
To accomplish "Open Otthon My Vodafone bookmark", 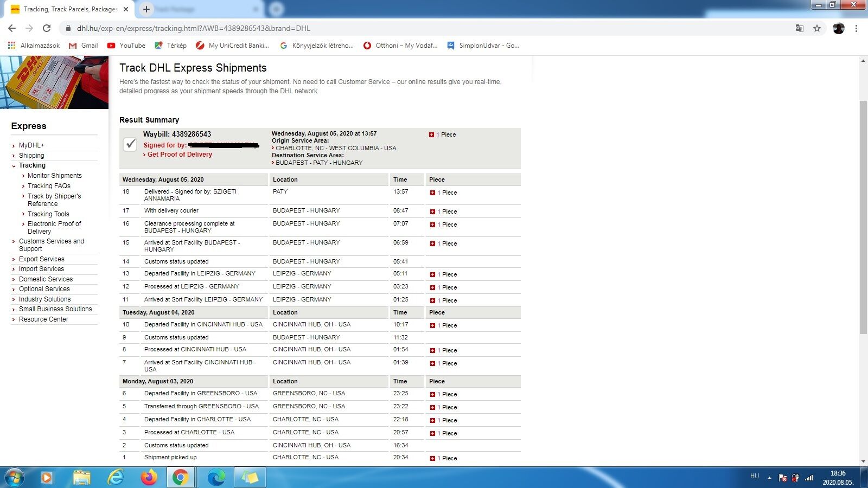I will click(400, 46).
